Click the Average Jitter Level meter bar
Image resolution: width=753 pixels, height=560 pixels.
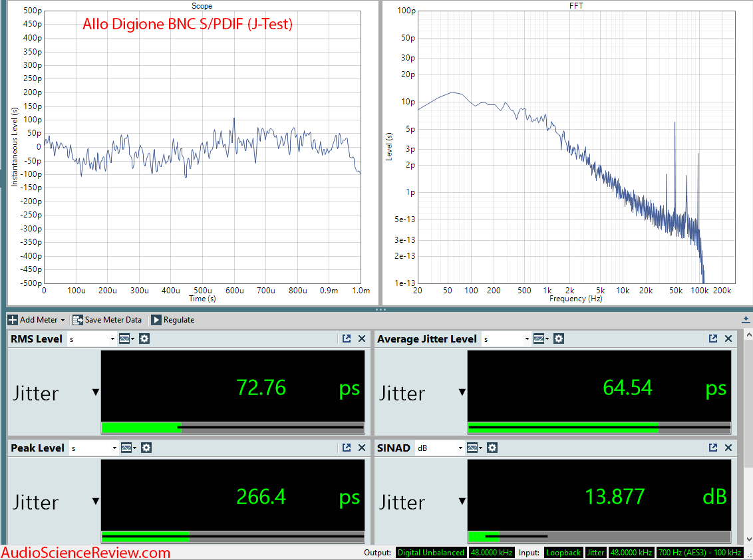(599, 427)
